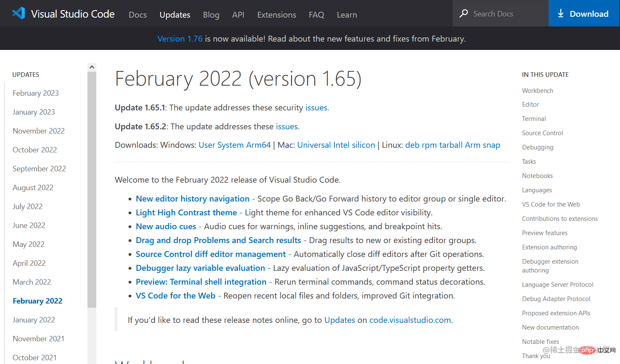Open the Version 1.76 announcement link
Viewport: 620px width, 364px height.
pyautogui.click(x=179, y=39)
